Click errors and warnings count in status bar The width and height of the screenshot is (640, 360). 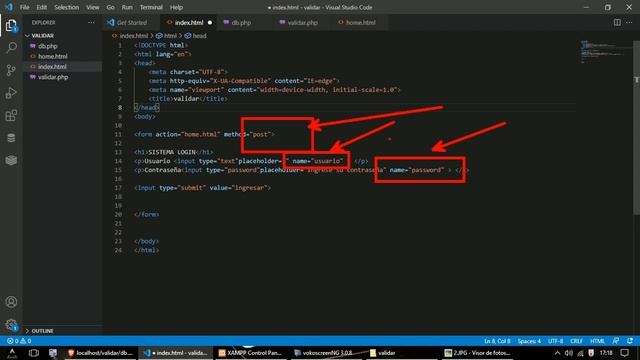point(19,341)
